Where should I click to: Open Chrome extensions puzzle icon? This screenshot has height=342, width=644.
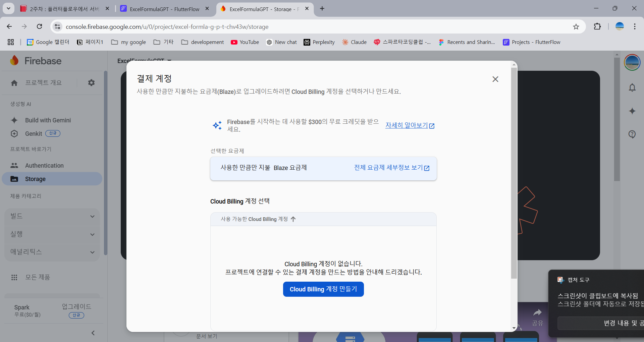click(597, 26)
